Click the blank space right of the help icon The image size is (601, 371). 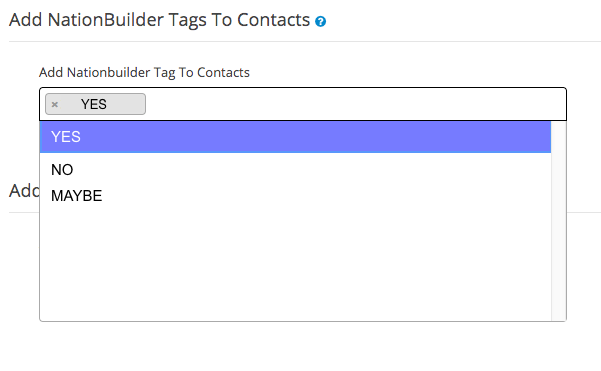coord(462,21)
